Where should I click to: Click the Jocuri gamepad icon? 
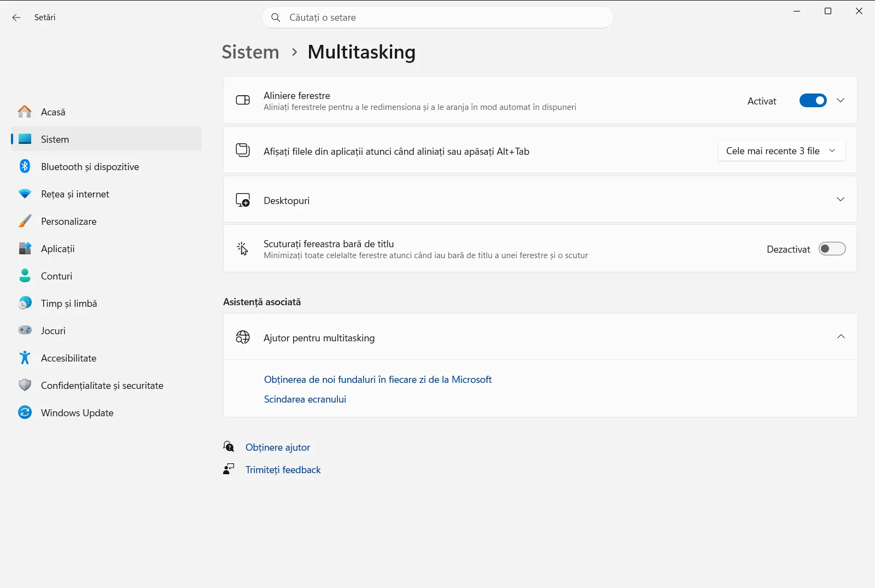(x=25, y=330)
